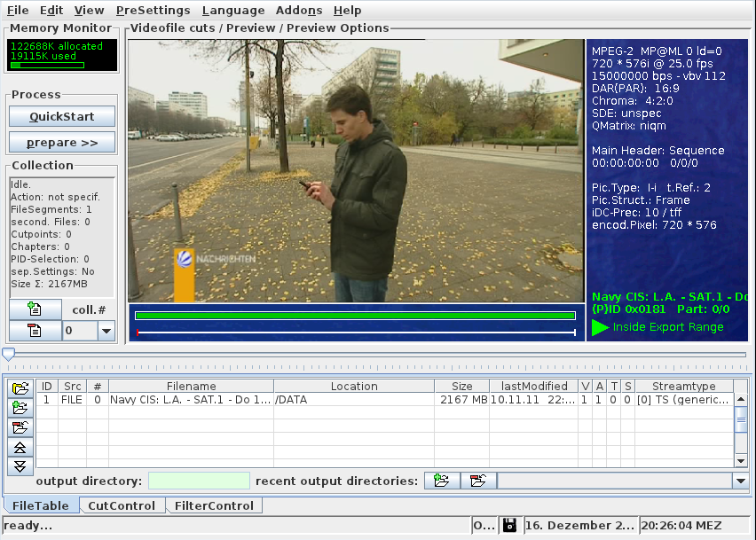Remove the output directory with the red folder icon
756x540 pixels.
click(478, 481)
